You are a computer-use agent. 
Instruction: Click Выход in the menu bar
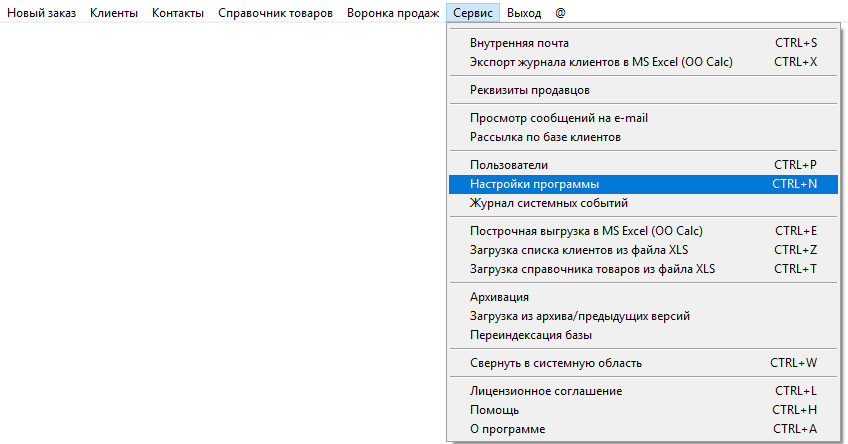pyautogui.click(x=524, y=13)
